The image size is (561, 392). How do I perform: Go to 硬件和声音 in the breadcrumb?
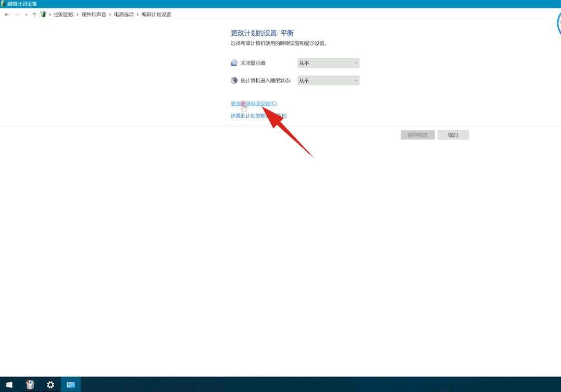[93, 15]
